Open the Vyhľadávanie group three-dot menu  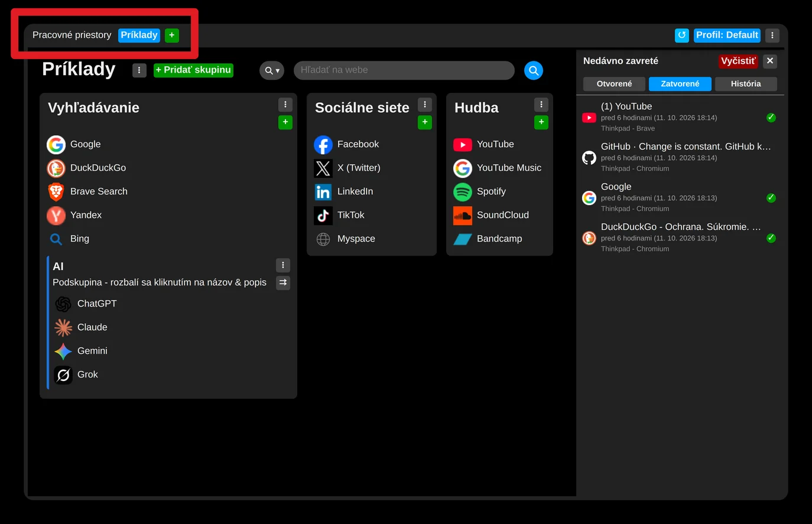pyautogui.click(x=285, y=105)
